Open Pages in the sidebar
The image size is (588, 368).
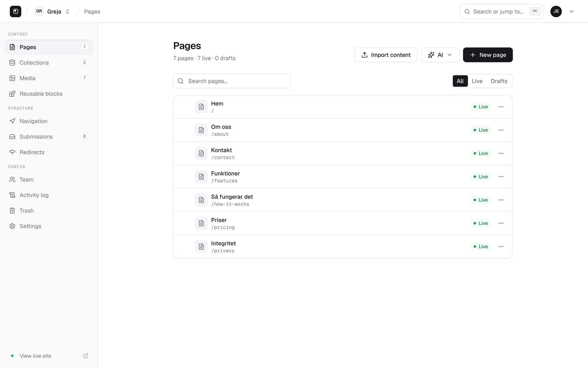tap(49, 47)
